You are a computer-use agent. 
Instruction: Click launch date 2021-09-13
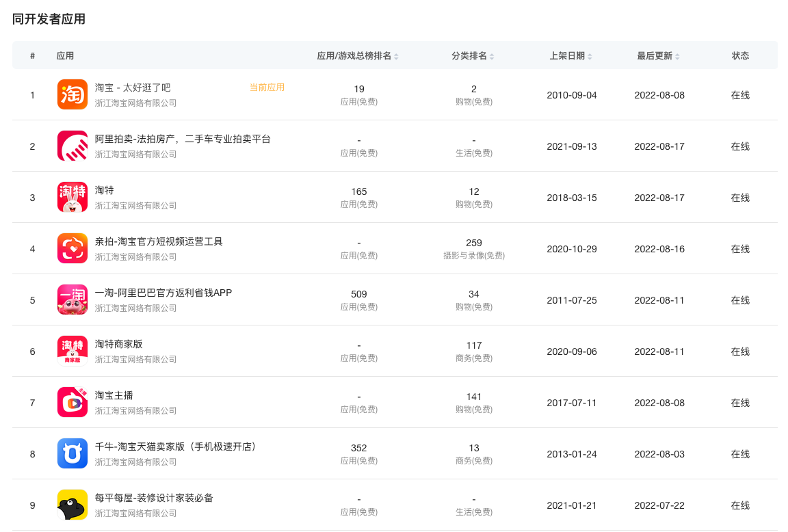tap(572, 146)
